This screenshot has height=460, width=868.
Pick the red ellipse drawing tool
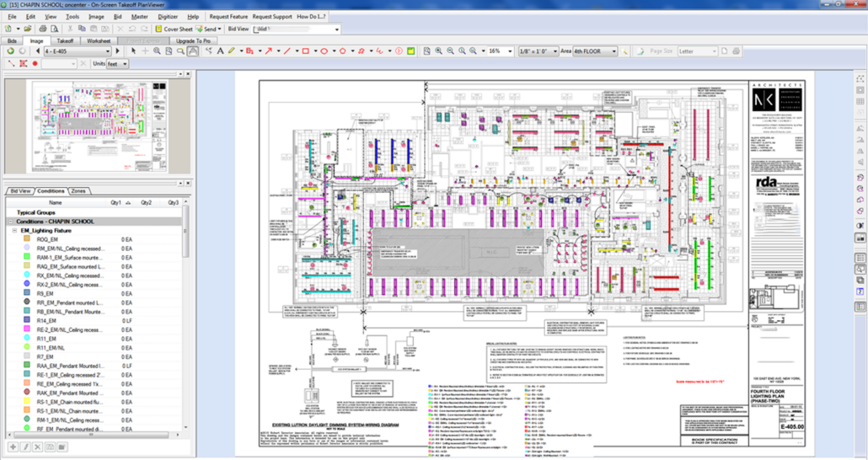(324, 51)
